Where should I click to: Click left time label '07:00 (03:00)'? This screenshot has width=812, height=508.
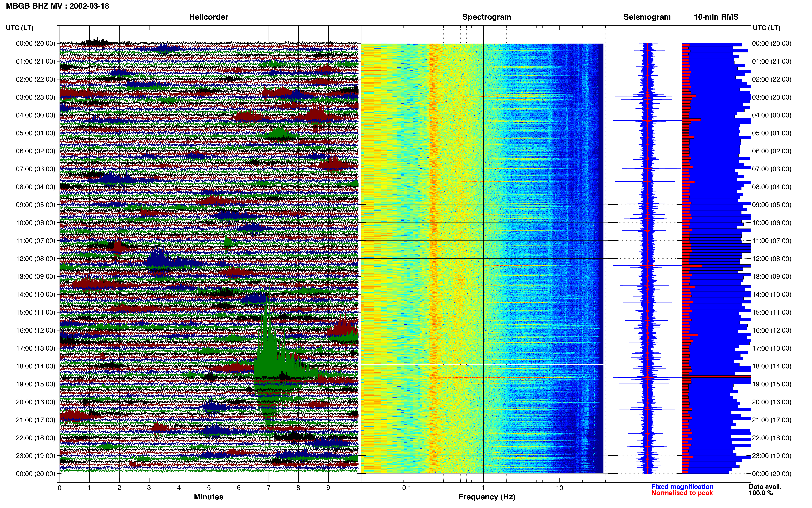36,169
